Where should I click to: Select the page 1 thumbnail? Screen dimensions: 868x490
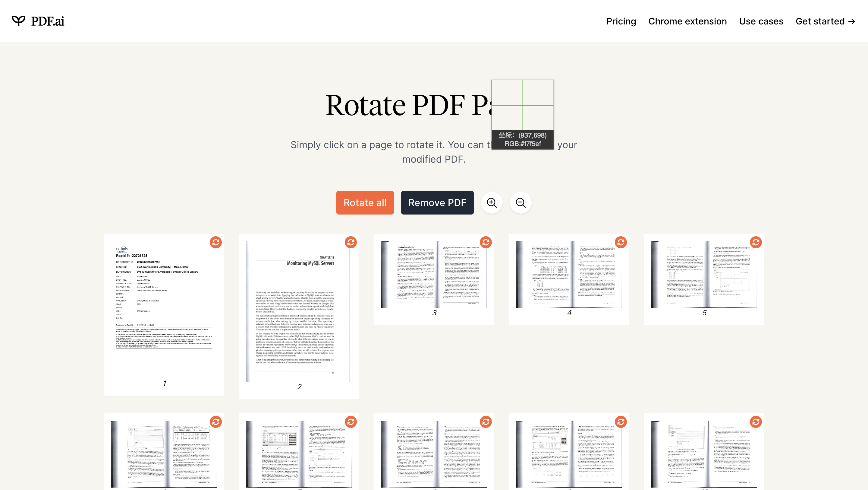(164, 310)
